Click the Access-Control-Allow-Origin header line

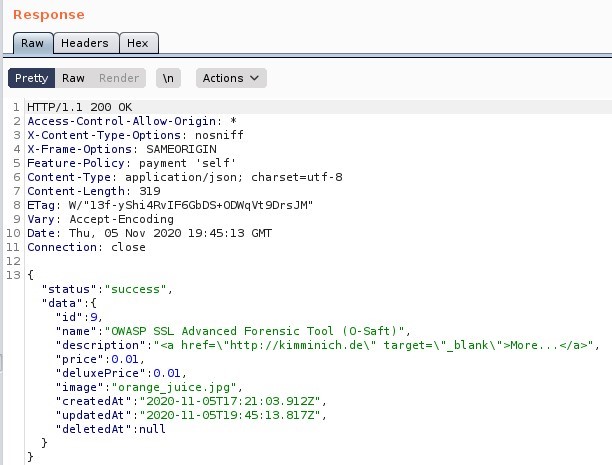132,121
